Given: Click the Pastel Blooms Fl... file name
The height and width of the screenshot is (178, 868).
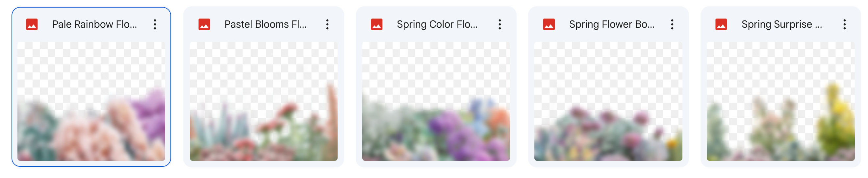Looking at the screenshot, I should click(266, 24).
